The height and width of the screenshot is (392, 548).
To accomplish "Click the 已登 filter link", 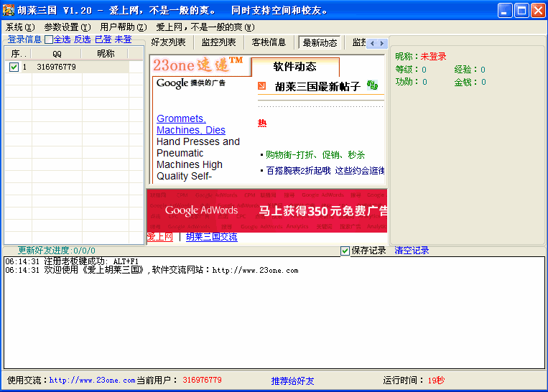I will point(103,39).
